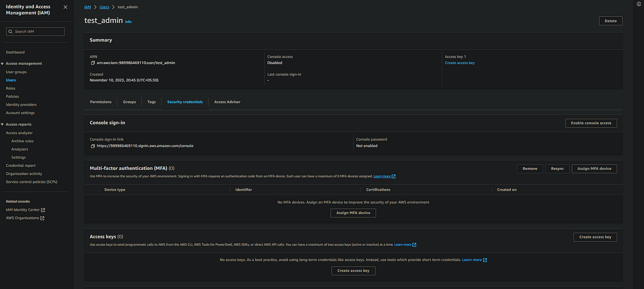Open Analyzers under Access analyzer
This screenshot has width=644, height=289.
click(x=20, y=149)
